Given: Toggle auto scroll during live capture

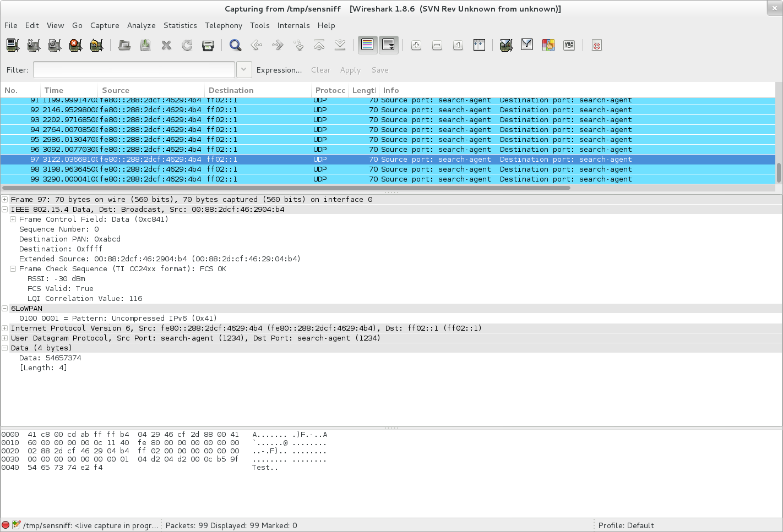Looking at the screenshot, I should (x=388, y=45).
